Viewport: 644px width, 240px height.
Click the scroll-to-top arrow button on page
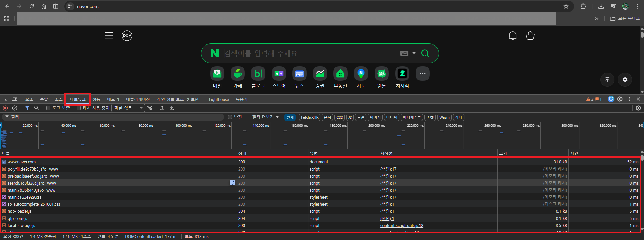[607, 80]
